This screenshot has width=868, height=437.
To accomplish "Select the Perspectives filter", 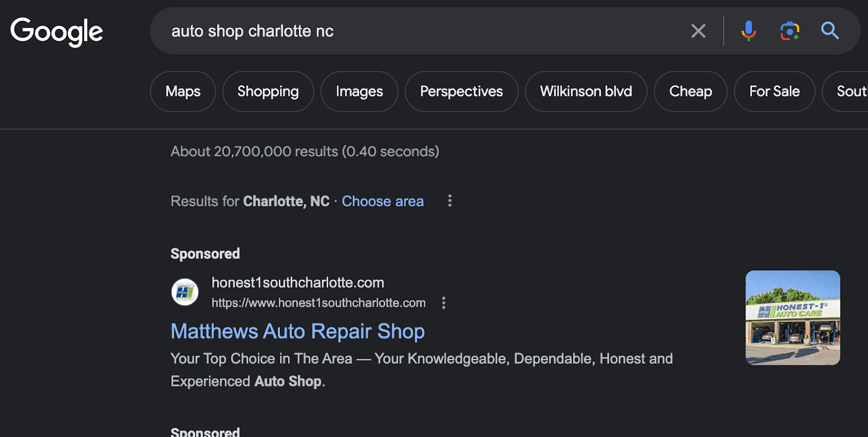I will (x=461, y=91).
